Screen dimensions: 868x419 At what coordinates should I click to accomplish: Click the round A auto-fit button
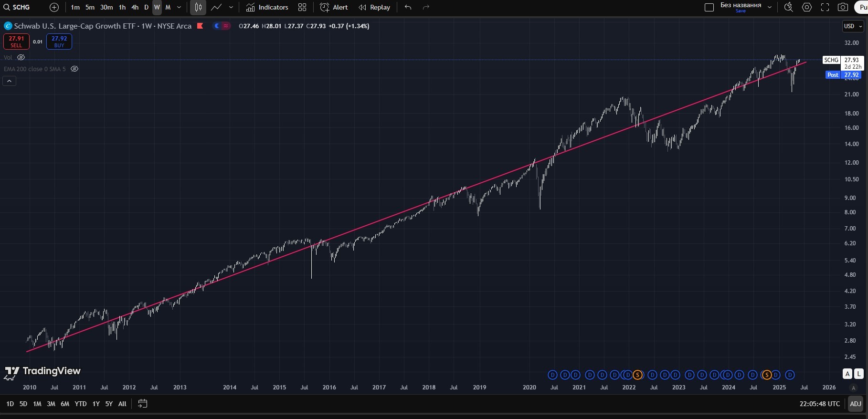[x=853, y=388]
